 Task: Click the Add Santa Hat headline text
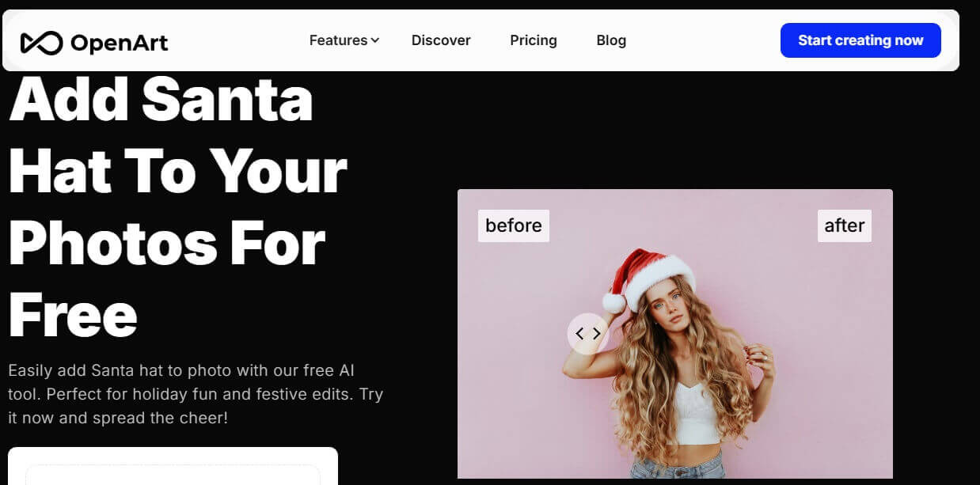pos(177,206)
